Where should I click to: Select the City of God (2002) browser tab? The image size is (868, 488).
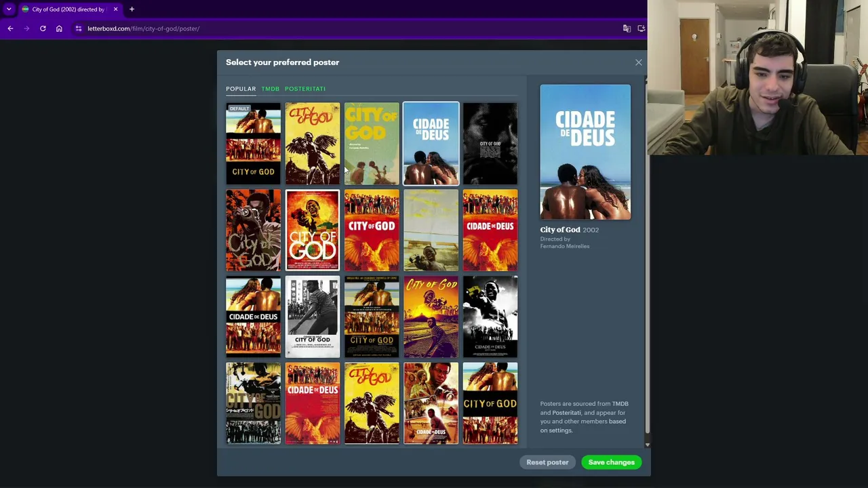tap(69, 9)
